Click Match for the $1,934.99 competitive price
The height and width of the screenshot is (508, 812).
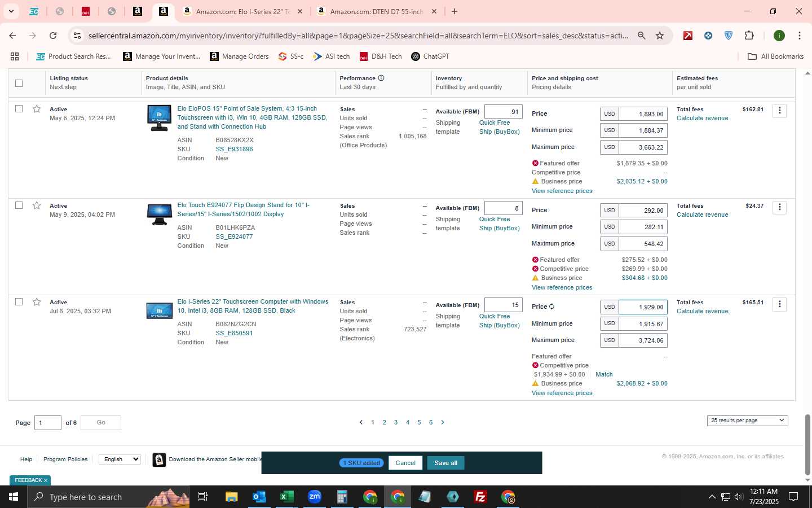tap(604, 374)
